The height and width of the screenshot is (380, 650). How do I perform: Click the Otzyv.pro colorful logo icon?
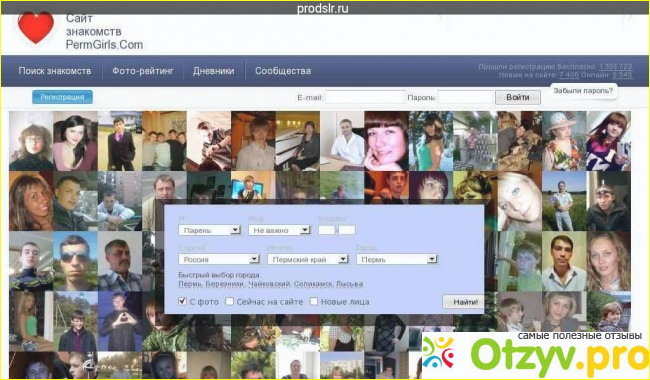click(x=438, y=353)
